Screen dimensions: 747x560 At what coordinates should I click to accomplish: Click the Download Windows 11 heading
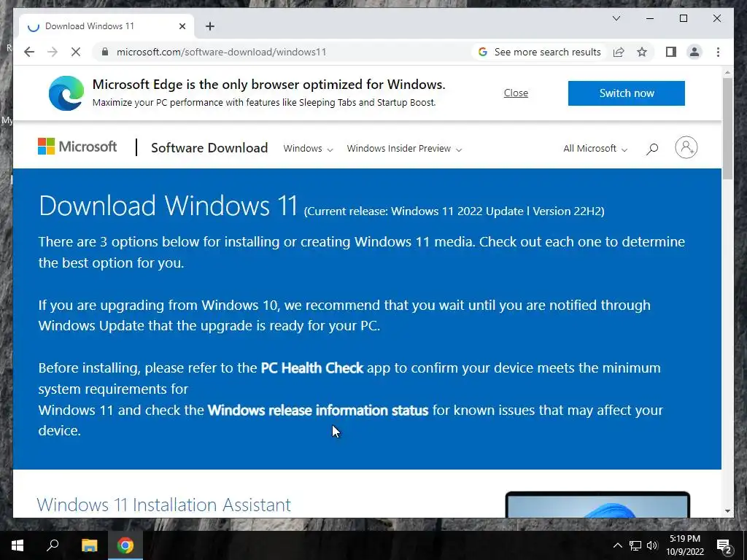pyautogui.click(x=169, y=206)
